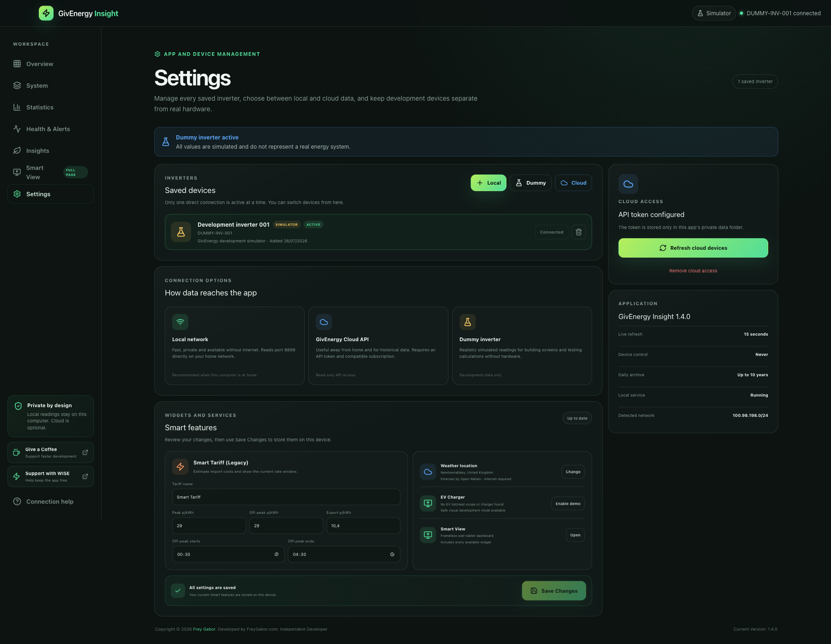831x644 pixels.
Task: Delete Development inverter 001 with trash icon
Action: tap(578, 232)
